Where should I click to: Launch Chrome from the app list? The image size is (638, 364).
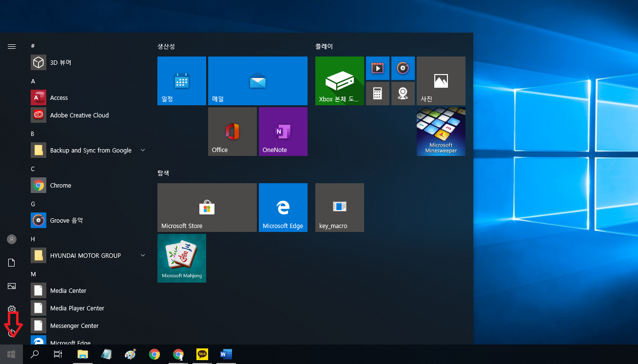coord(88,185)
